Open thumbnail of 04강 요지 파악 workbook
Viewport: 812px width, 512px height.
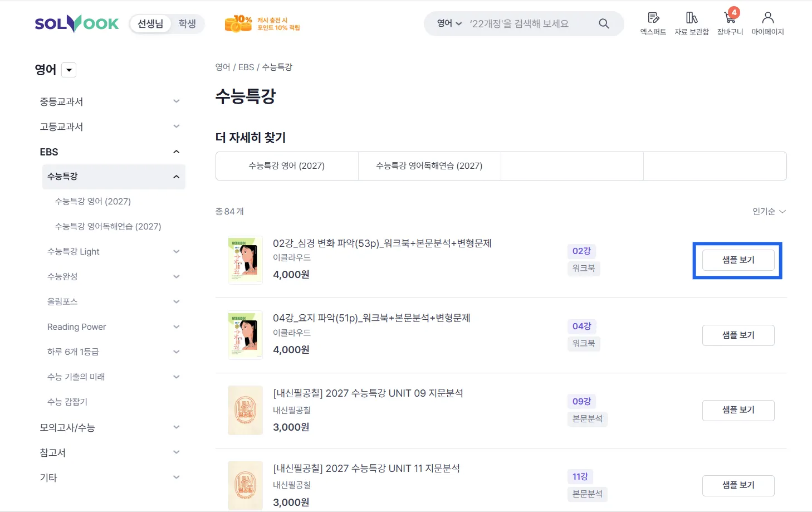pos(245,335)
